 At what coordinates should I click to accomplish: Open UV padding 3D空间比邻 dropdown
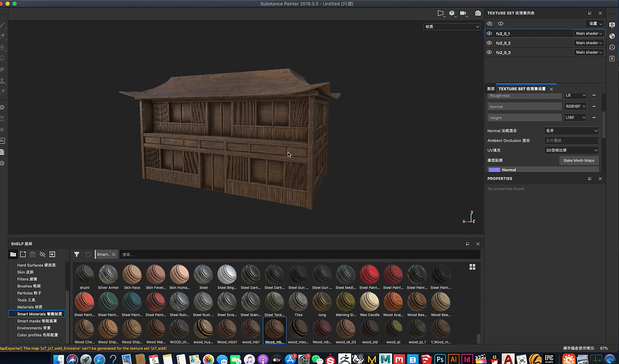[x=571, y=150]
